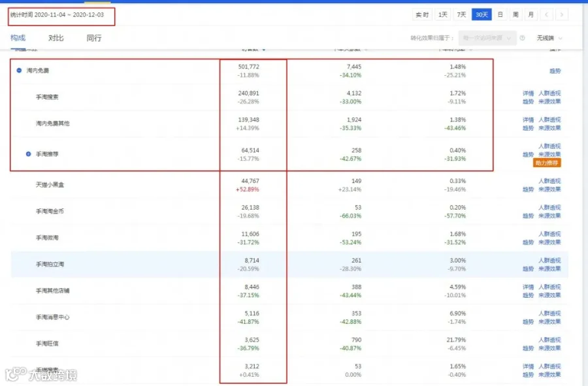Select the 7天 time range

461,14
